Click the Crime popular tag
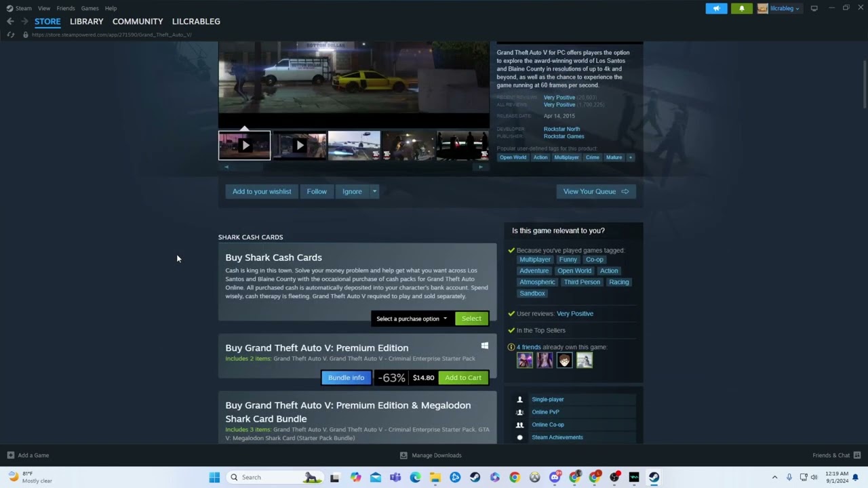 [x=593, y=157]
